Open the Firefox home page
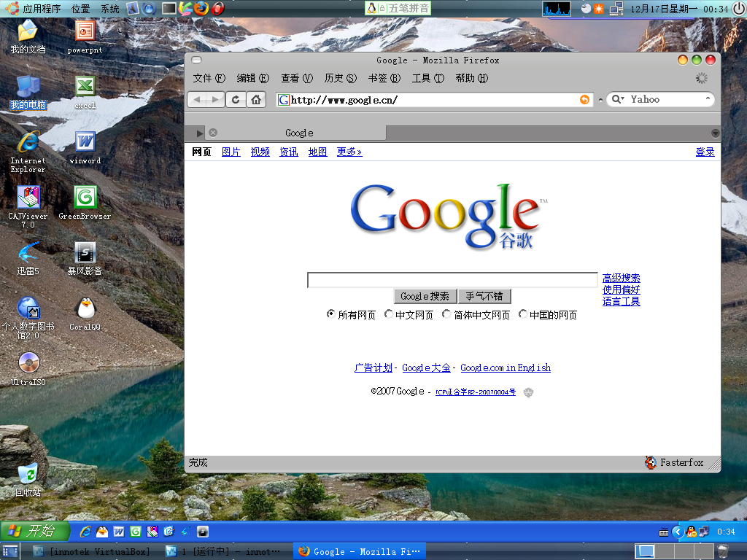The height and width of the screenshot is (560, 747). (x=256, y=99)
